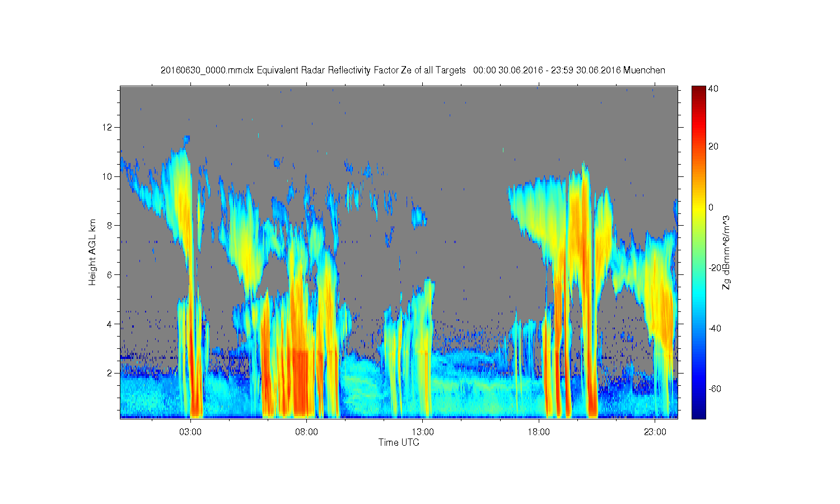Click the dark blue bottom of colorbar
This screenshot has width=840, height=504.
[x=698, y=413]
